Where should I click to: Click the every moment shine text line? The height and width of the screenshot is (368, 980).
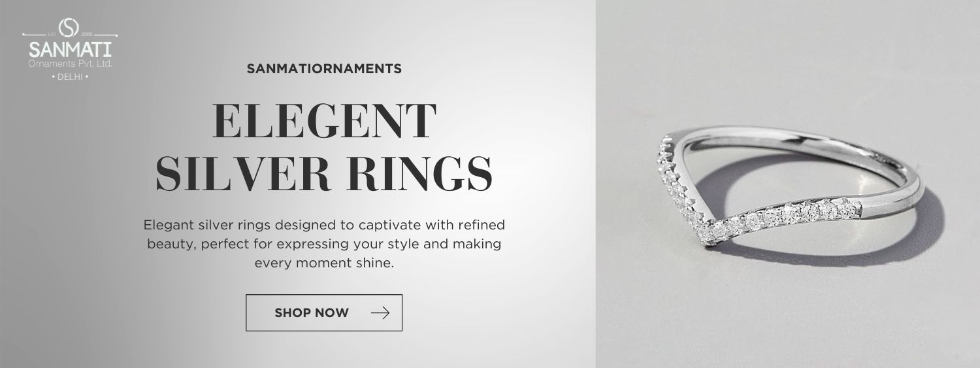(x=324, y=264)
